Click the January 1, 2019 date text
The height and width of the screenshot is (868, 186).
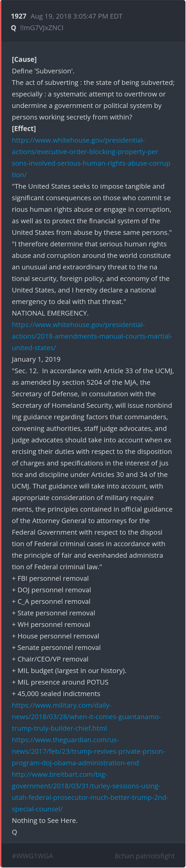(36, 359)
